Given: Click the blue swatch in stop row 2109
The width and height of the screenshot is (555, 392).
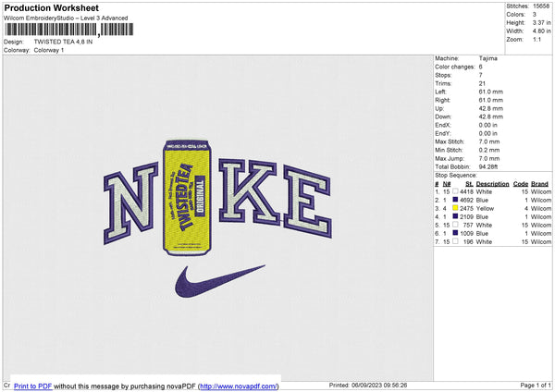Looking at the screenshot, I should [455, 216].
